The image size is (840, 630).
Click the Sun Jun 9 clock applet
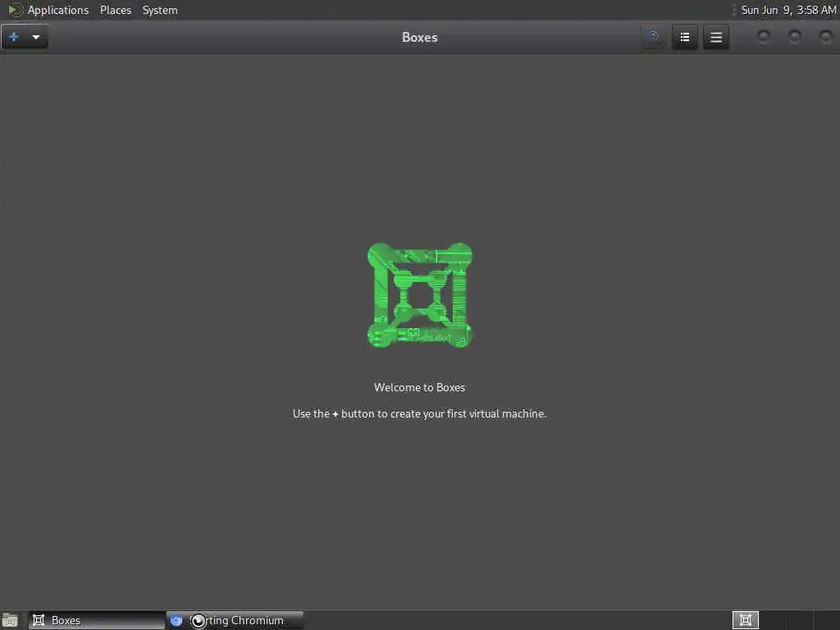pyautogui.click(x=788, y=10)
